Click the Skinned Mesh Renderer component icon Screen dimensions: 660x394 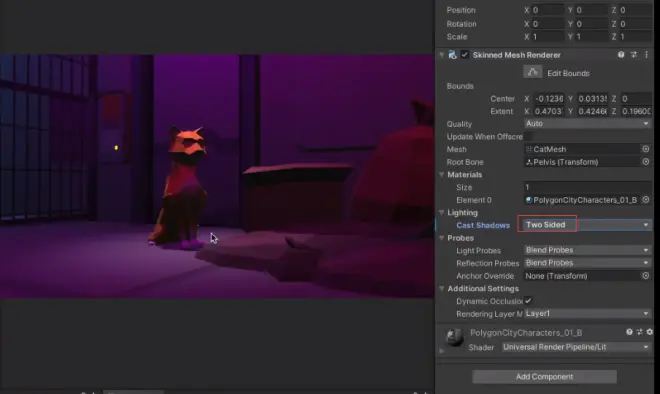[x=452, y=55]
